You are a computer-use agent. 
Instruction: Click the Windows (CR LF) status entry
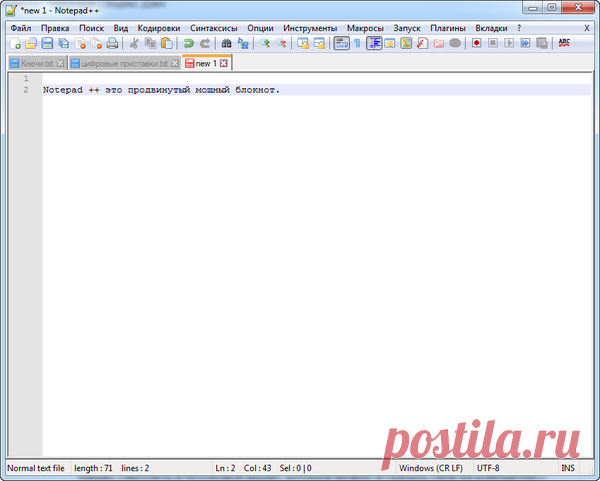431,468
